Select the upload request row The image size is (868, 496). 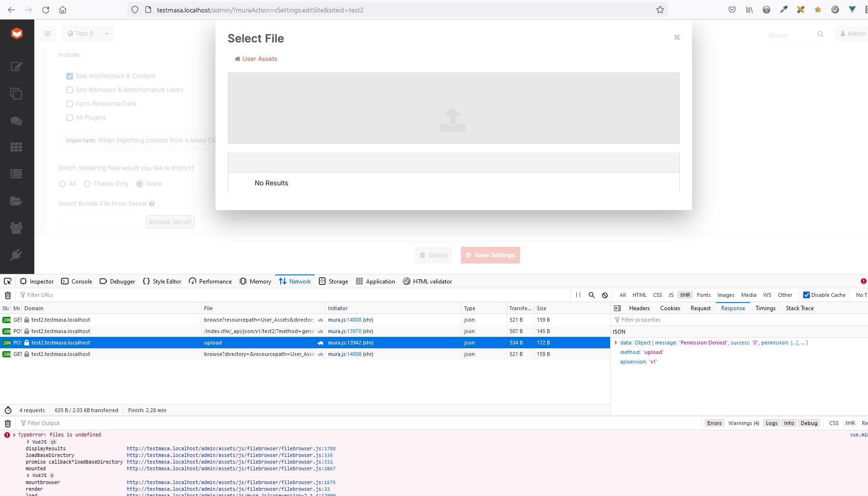point(305,343)
